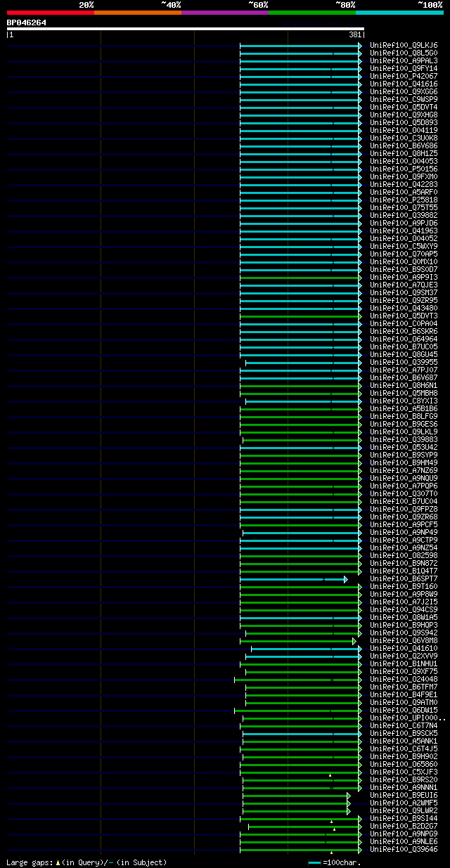The image size is (450, 868).
Task: Choose the UniRef100_Q307T0 hit label
Action: (x=405, y=493)
